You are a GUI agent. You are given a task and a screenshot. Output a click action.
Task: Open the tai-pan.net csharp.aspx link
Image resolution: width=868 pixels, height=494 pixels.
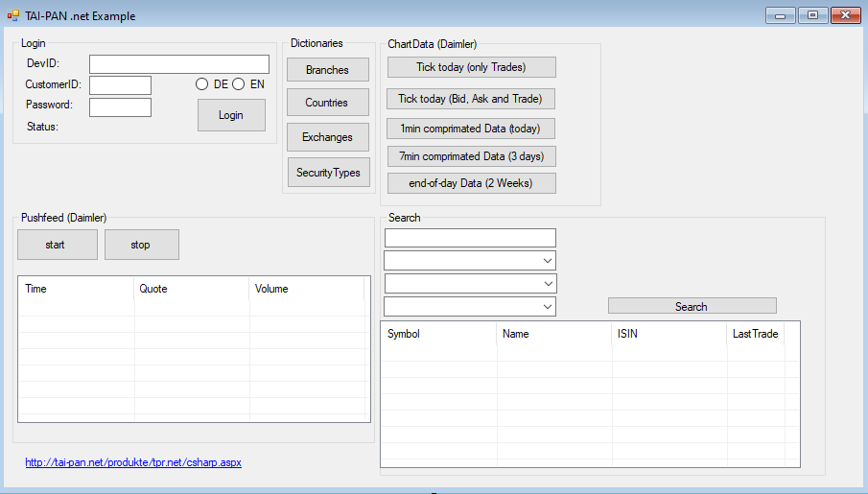pos(133,462)
